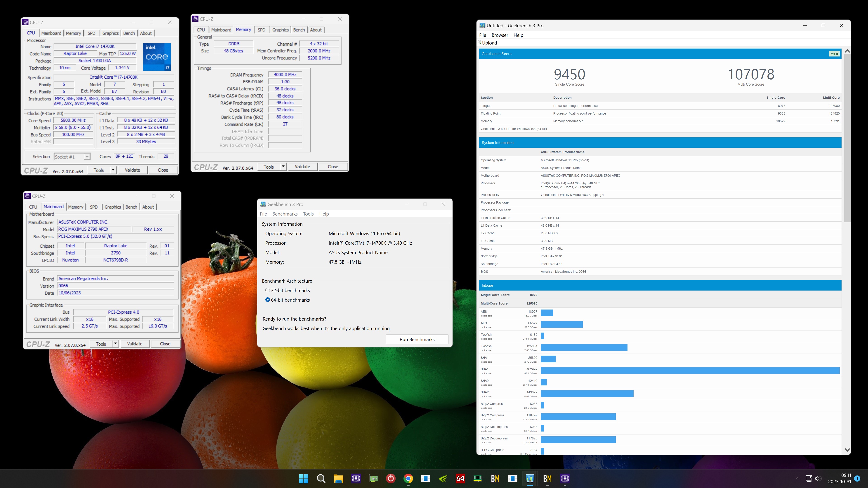This screenshot has width=868, height=488.
Task: Click Validate in CPU-Z Mainboard window
Action: (135, 344)
